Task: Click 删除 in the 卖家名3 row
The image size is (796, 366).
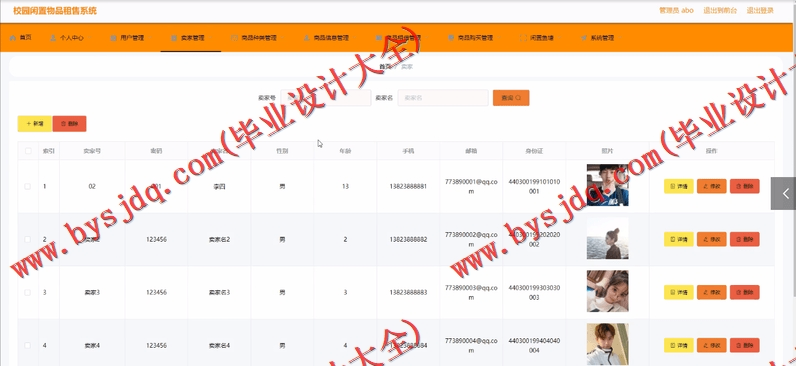Action: click(745, 292)
